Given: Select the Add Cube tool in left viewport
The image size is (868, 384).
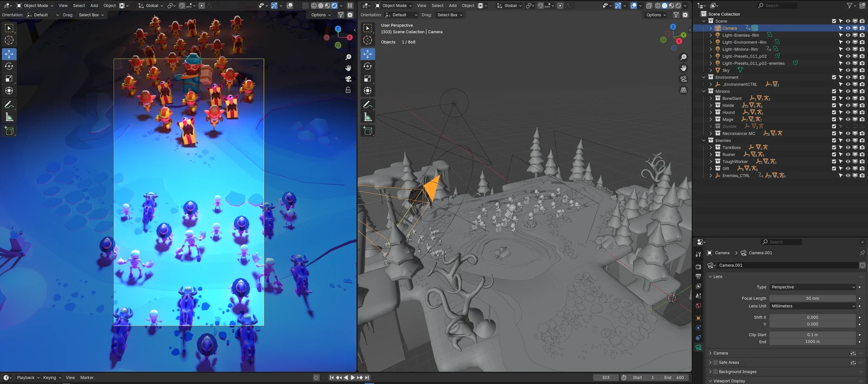Looking at the screenshot, I should tap(9, 131).
